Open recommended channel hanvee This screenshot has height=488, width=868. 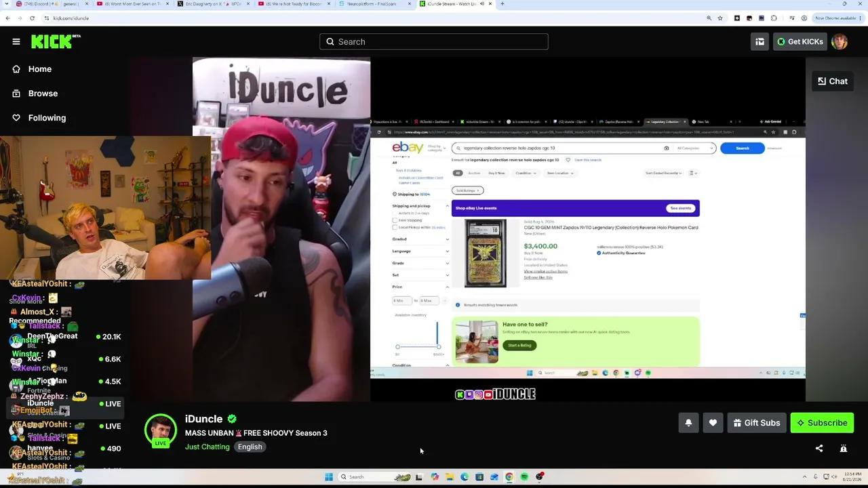point(64,449)
